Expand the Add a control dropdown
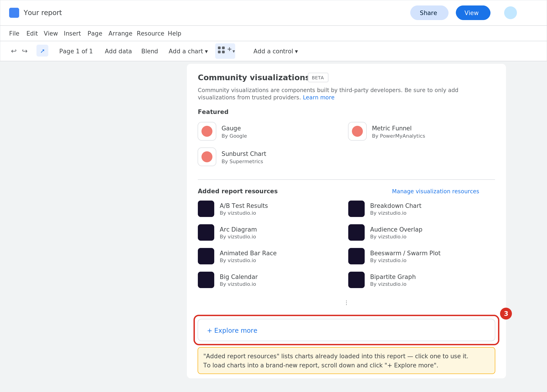Viewport: 547px width, 392px height. tap(276, 51)
